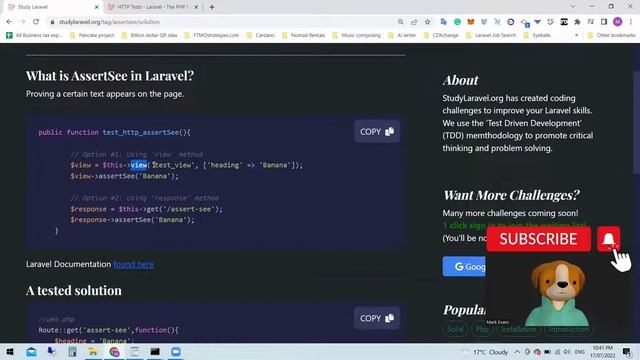Screen dimensions: 640x360
Task: Open Chrome's three-dot menu
Action: (631, 22)
